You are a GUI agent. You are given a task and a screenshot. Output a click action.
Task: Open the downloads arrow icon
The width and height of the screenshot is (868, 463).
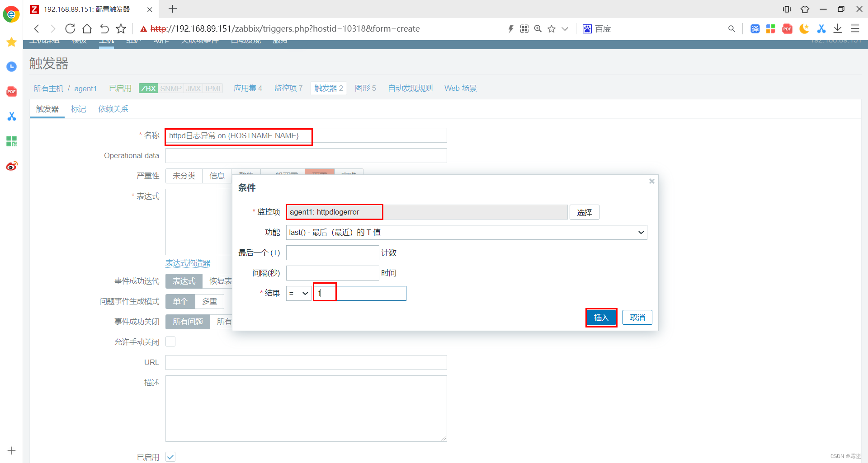pos(838,29)
